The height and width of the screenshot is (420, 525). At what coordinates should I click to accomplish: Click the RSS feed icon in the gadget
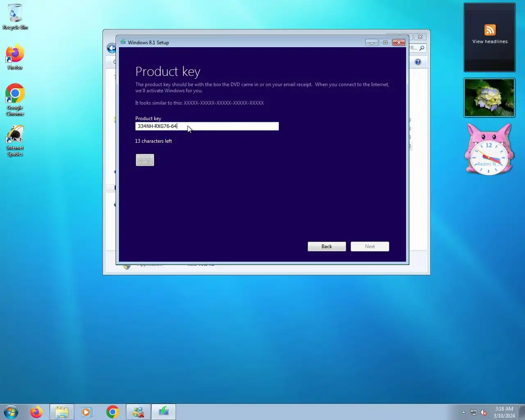pos(490,30)
